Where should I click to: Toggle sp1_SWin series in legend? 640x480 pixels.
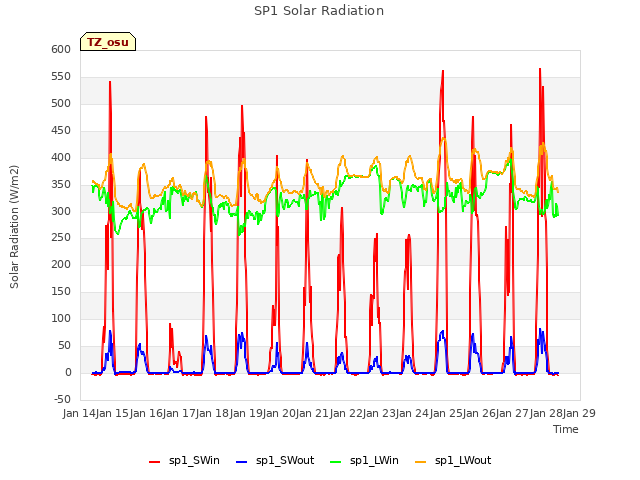point(184,461)
